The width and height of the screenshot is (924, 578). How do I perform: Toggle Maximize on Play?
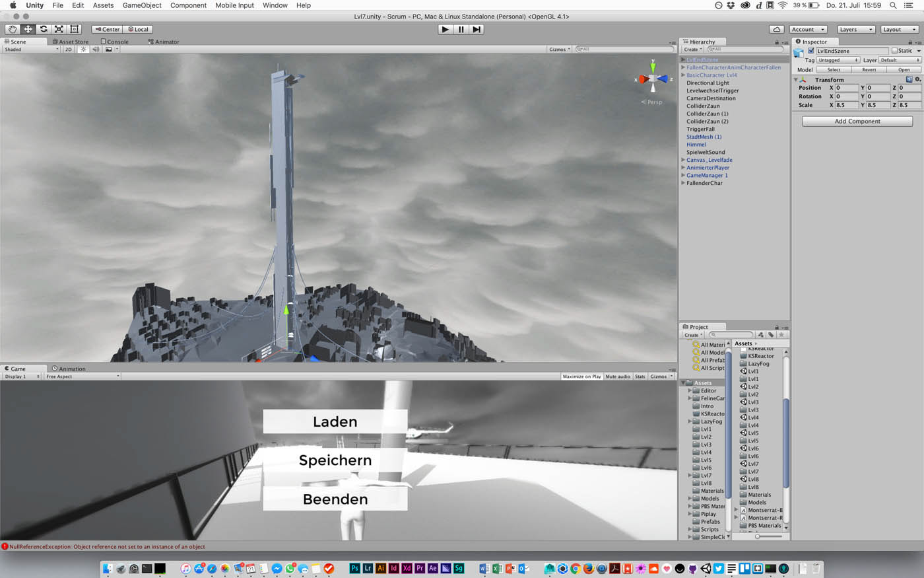(581, 377)
